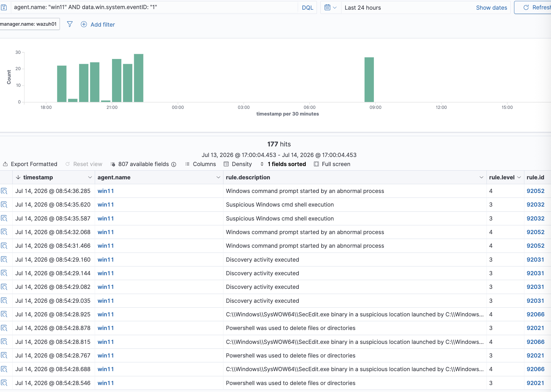
Task: Inspect document at 08:54:28.925
Action: click(4, 314)
